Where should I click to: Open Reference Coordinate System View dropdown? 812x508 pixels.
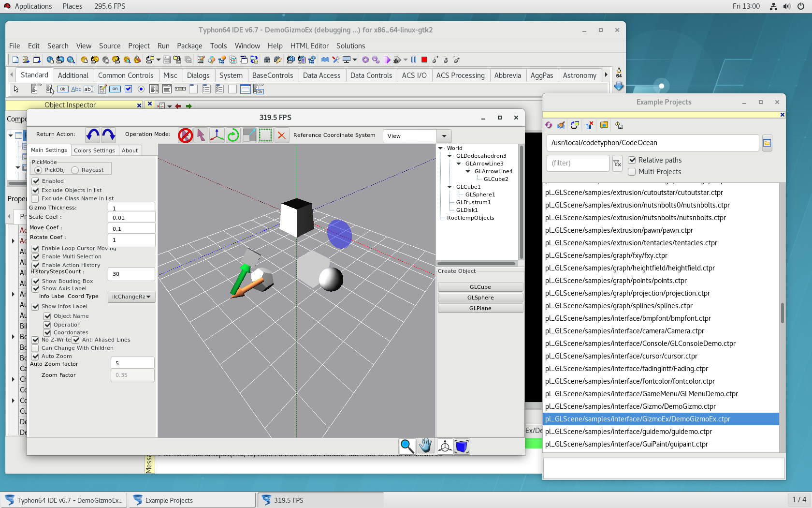444,136
